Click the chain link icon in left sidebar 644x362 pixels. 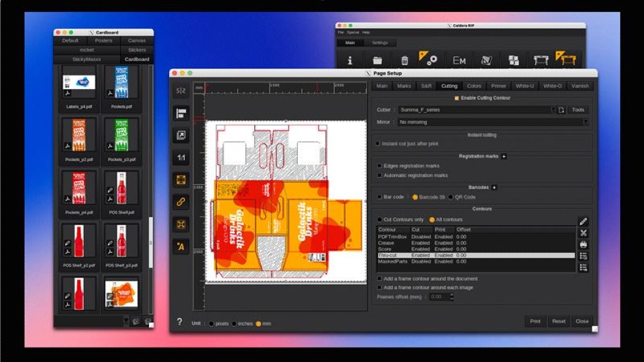[x=181, y=202]
